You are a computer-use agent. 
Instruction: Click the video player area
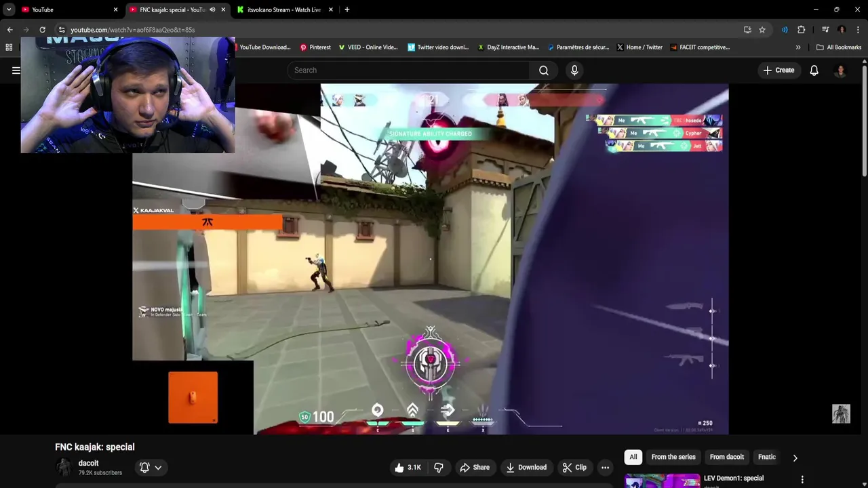(x=431, y=259)
